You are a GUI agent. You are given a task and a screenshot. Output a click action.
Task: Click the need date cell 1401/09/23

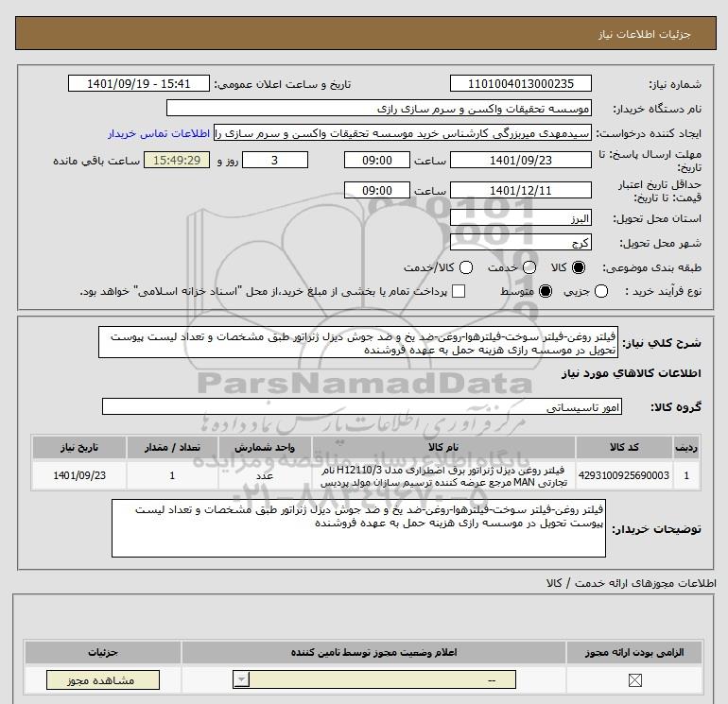pos(79,475)
